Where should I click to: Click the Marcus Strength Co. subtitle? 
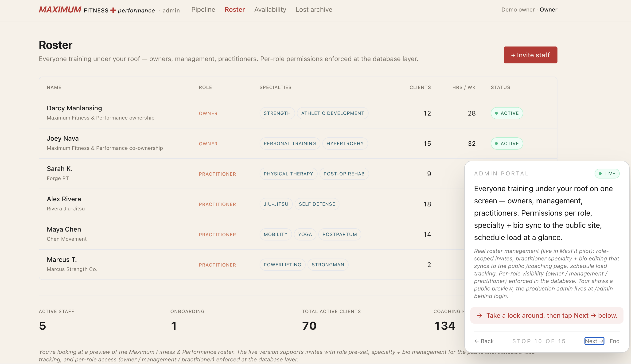[72, 269]
